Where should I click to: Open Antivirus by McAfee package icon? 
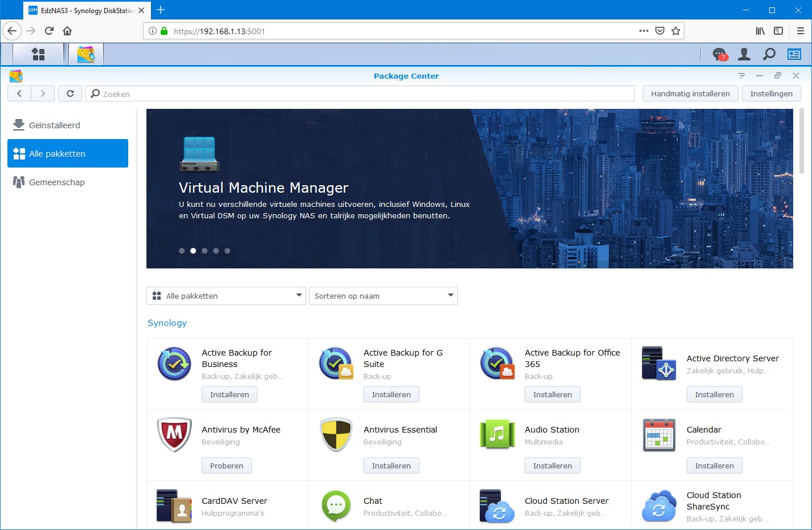[x=174, y=435]
